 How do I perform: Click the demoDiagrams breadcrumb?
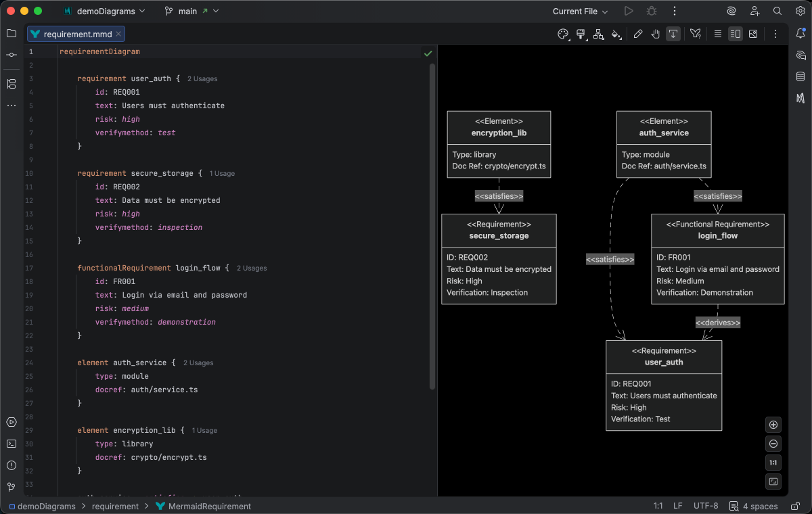[42, 506]
